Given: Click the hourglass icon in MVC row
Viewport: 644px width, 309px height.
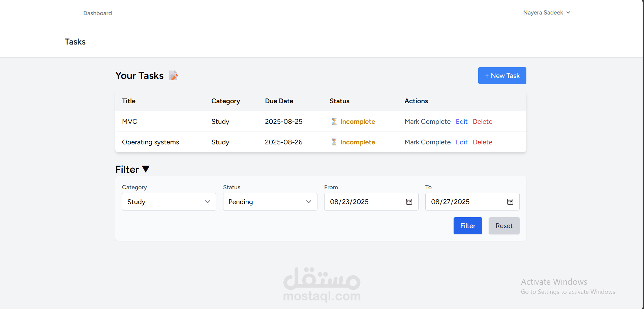Looking at the screenshot, I should [334, 121].
